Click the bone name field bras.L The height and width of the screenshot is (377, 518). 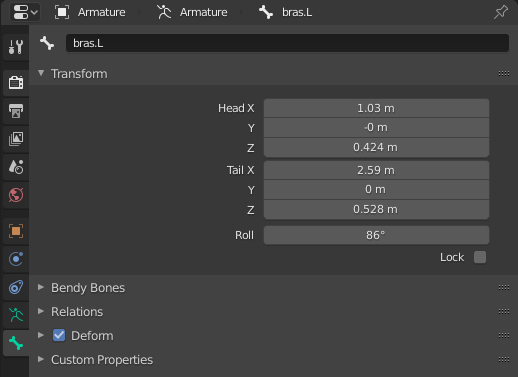(x=287, y=43)
